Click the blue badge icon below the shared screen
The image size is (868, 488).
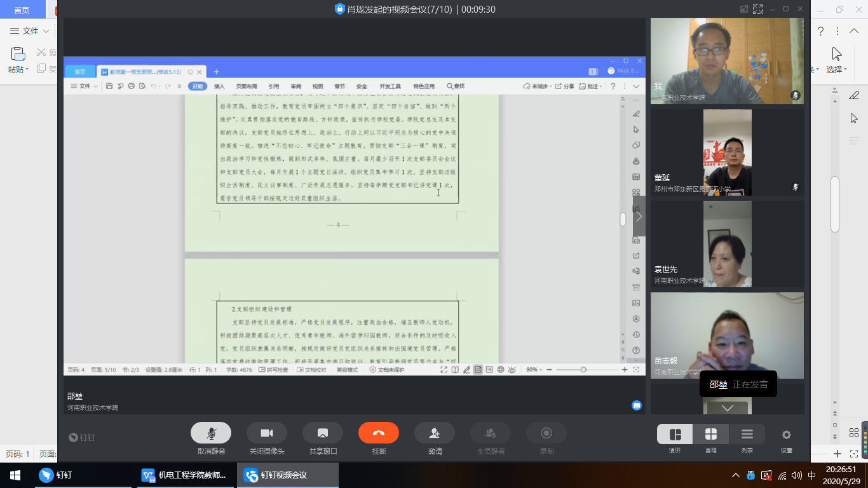(636, 405)
